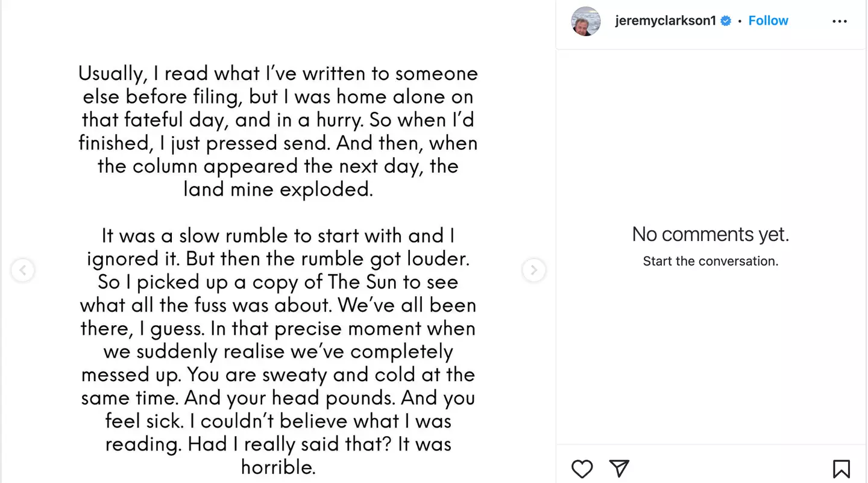Click the 'No comments yet.' heading

[710, 234]
